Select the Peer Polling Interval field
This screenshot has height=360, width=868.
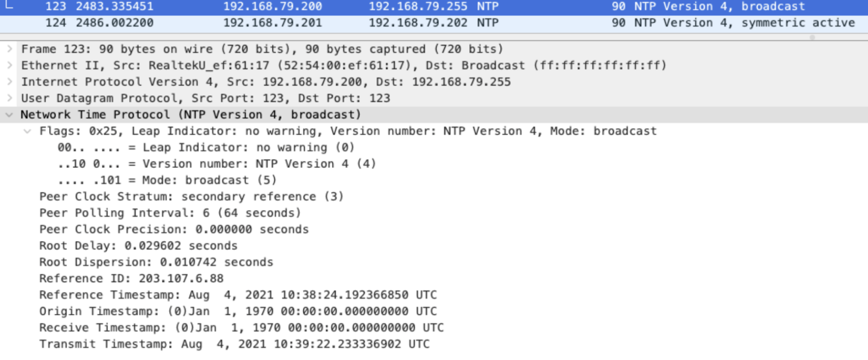(x=169, y=213)
